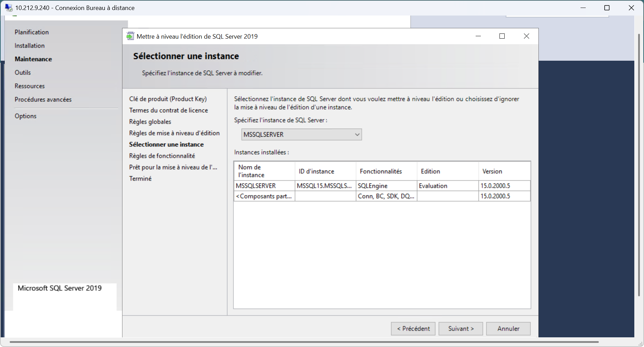Viewport: 644px width, 347px height.
Task: Click the Edition column header
Action: [x=448, y=171]
